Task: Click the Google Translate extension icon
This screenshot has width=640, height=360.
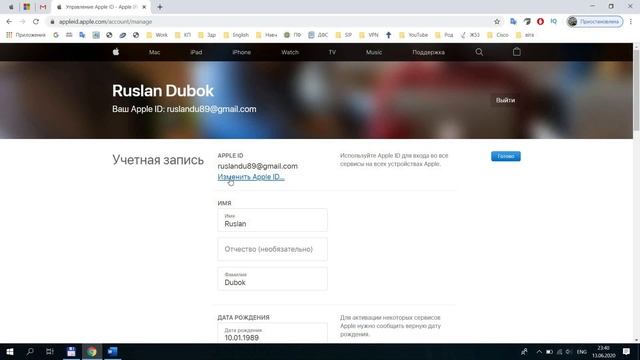Action: pyautogui.click(x=513, y=22)
